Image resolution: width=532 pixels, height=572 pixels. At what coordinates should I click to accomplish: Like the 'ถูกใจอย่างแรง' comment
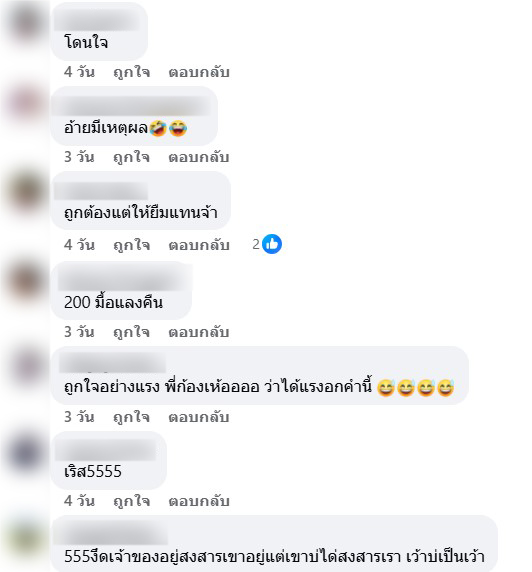pyautogui.click(x=131, y=417)
